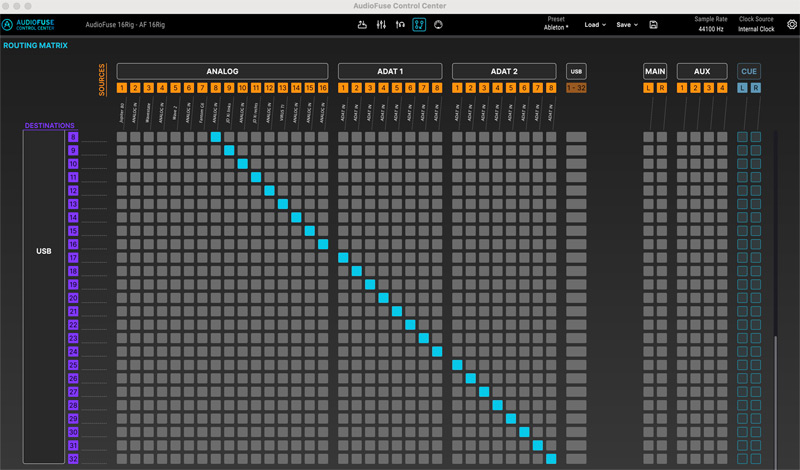
Task: Click the vertical scrollbar of routing matrix
Action: pyautogui.click(x=774, y=400)
